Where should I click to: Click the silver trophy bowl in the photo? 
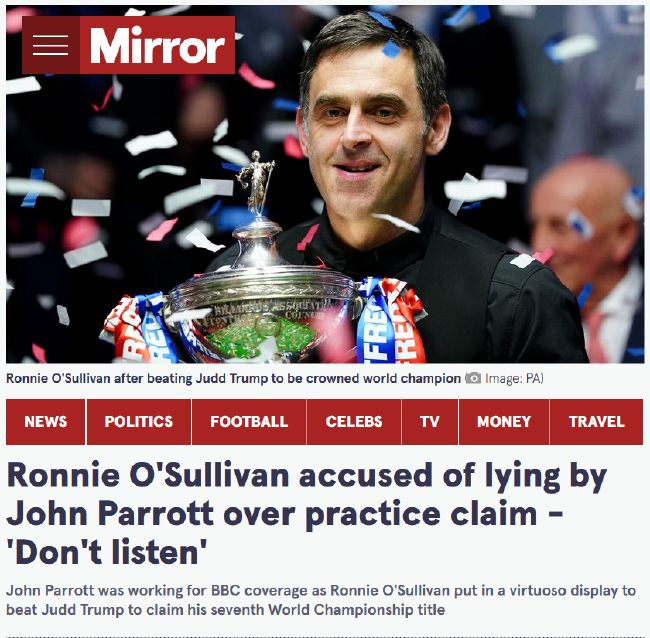coord(261,315)
